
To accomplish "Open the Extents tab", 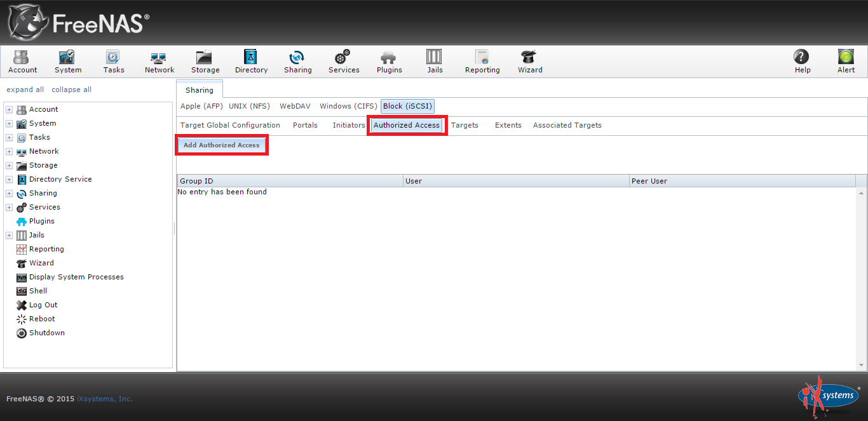I will click(x=508, y=125).
